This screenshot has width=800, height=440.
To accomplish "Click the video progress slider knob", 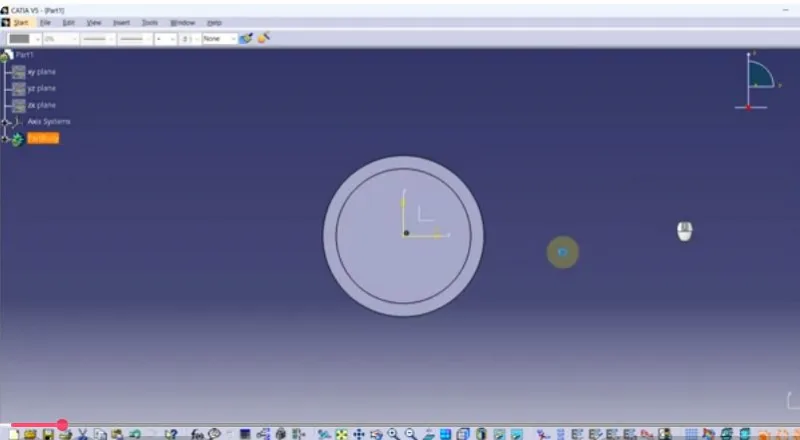I will click(x=62, y=425).
